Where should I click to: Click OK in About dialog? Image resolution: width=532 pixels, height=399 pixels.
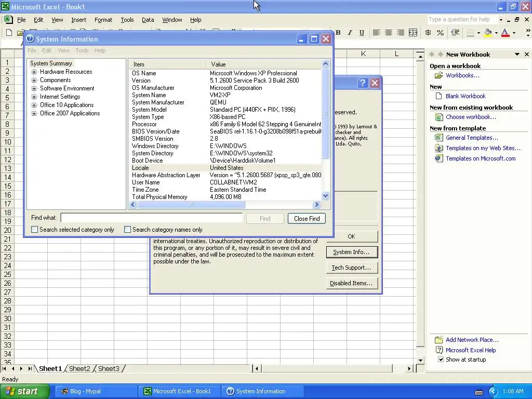(x=352, y=236)
